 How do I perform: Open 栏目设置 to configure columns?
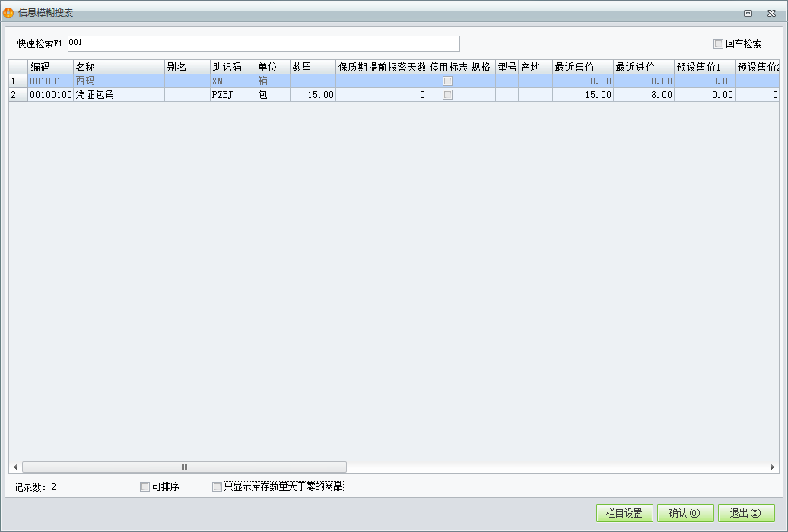pos(623,512)
